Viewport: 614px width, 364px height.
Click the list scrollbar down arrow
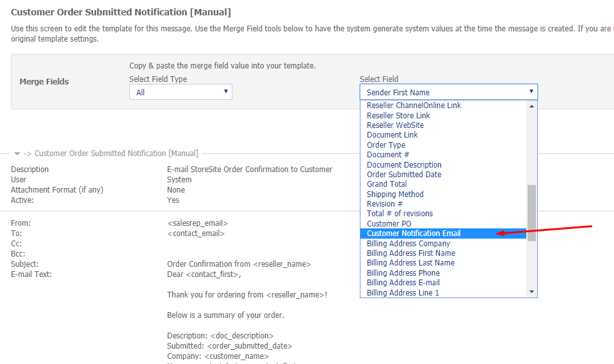click(531, 292)
